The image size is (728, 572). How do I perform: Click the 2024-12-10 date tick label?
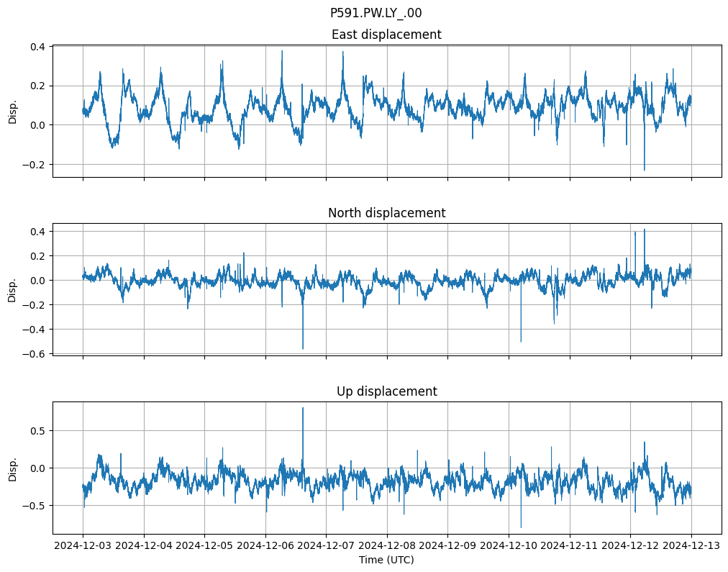pyautogui.click(x=509, y=546)
